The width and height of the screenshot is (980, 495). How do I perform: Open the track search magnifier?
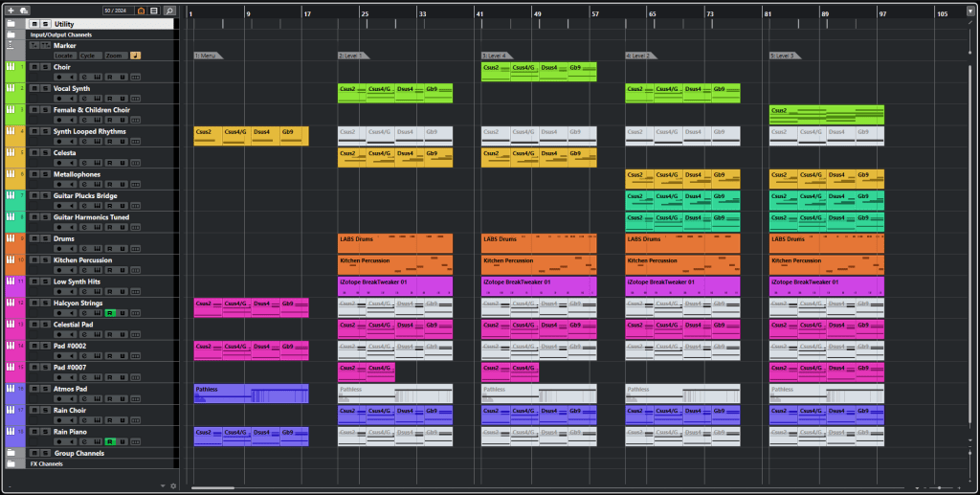[169, 10]
